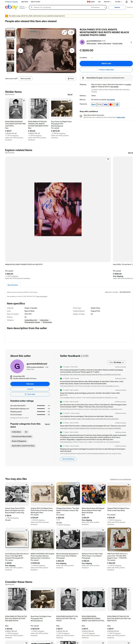Open seller details chevron arrow
This screenshot has height=644, width=138.
(131, 42)
